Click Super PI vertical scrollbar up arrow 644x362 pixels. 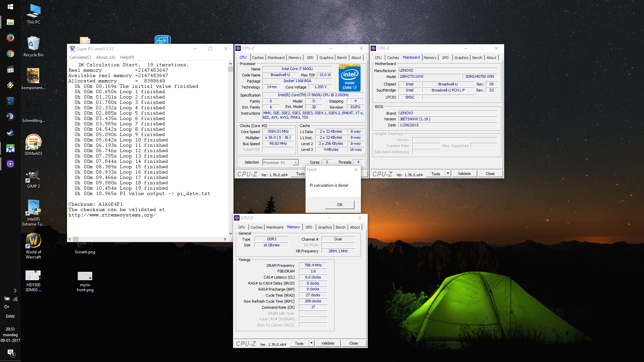click(230, 64)
